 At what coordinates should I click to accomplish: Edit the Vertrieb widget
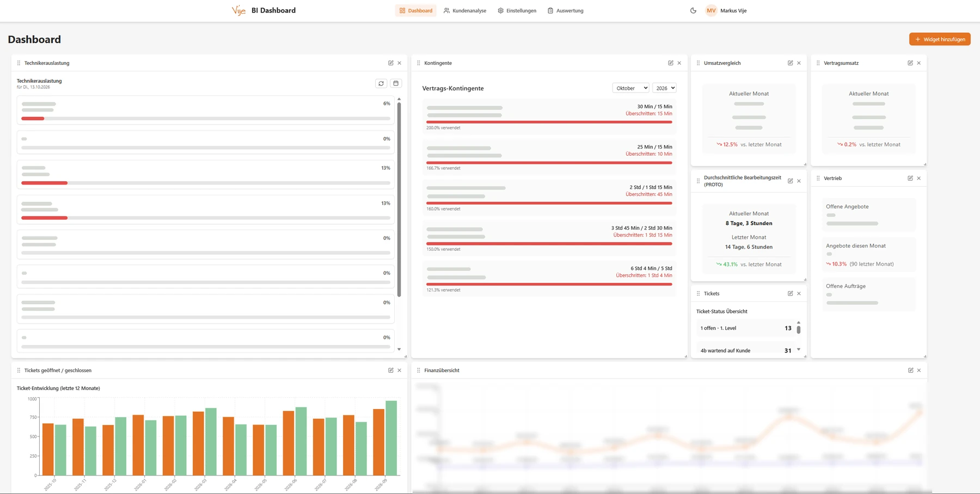coord(910,178)
